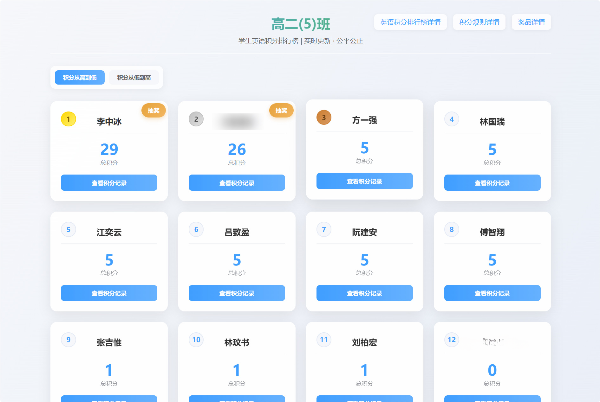This screenshot has width=600, height=402.
Task: View points record for 吕致盈
Action: [237, 293]
